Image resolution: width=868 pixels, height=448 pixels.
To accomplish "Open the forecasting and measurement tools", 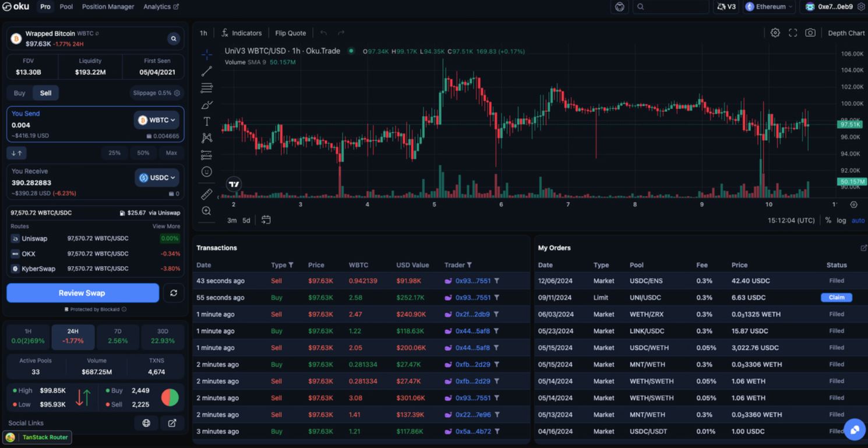I will 207,155.
